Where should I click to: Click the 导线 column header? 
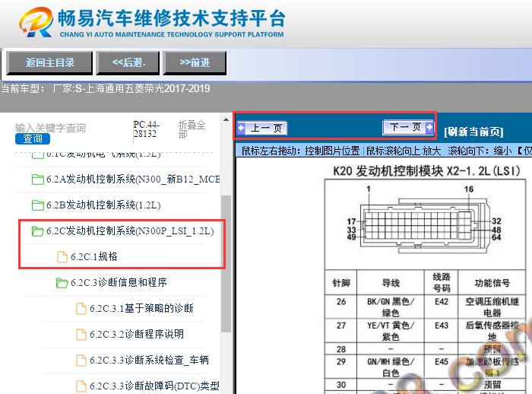tap(391, 283)
